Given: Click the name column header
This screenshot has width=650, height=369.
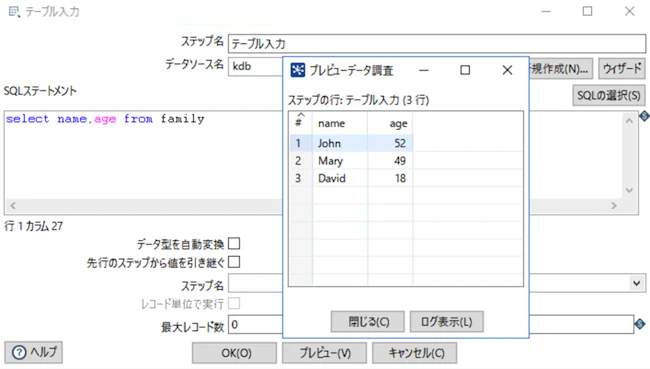Looking at the screenshot, I should 340,123.
